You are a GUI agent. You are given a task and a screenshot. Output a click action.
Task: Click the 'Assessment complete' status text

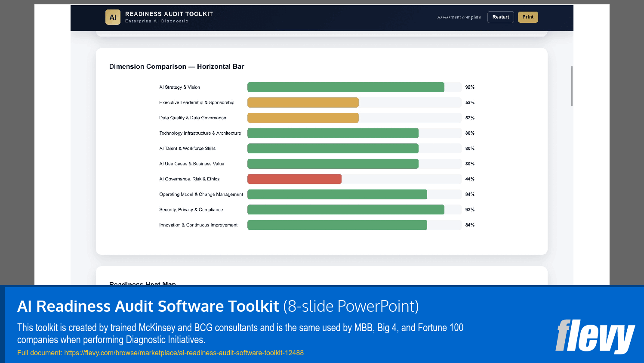click(459, 17)
